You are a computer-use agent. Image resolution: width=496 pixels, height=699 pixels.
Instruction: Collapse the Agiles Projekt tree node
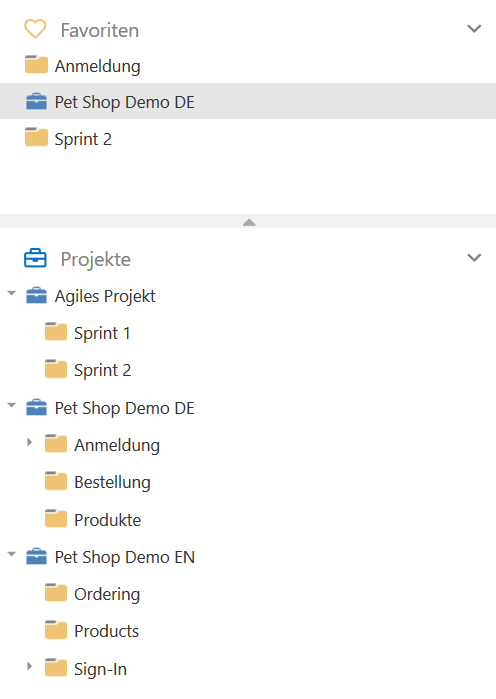[x=12, y=293]
